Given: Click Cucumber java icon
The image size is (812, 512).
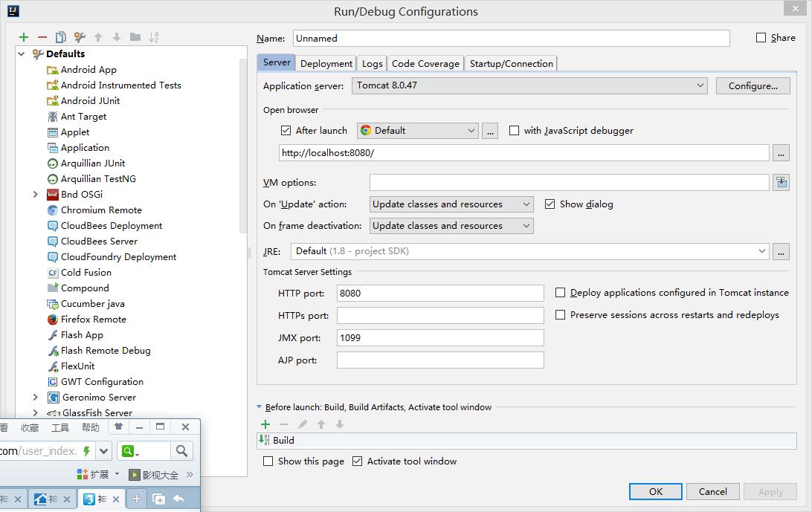Looking at the screenshot, I should click(x=52, y=304).
